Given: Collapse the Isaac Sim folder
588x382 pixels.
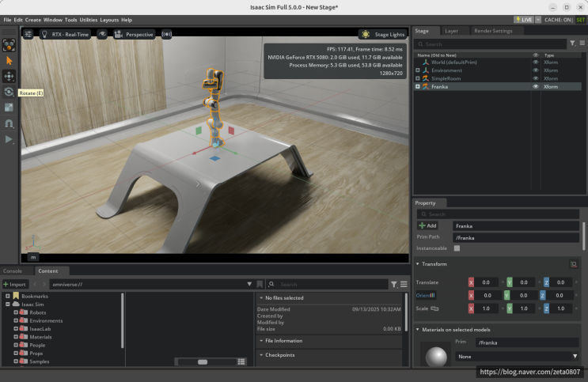Looking at the screenshot, I should (x=7, y=304).
